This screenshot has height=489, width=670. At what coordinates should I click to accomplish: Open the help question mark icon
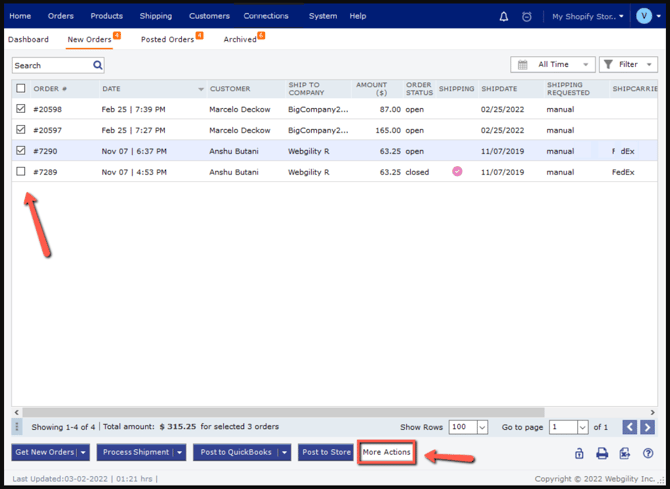[648, 453]
